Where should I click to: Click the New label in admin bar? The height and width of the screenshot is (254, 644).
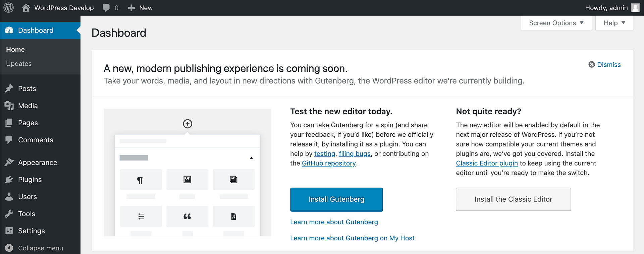pyautogui.click(x=146, y=8)
